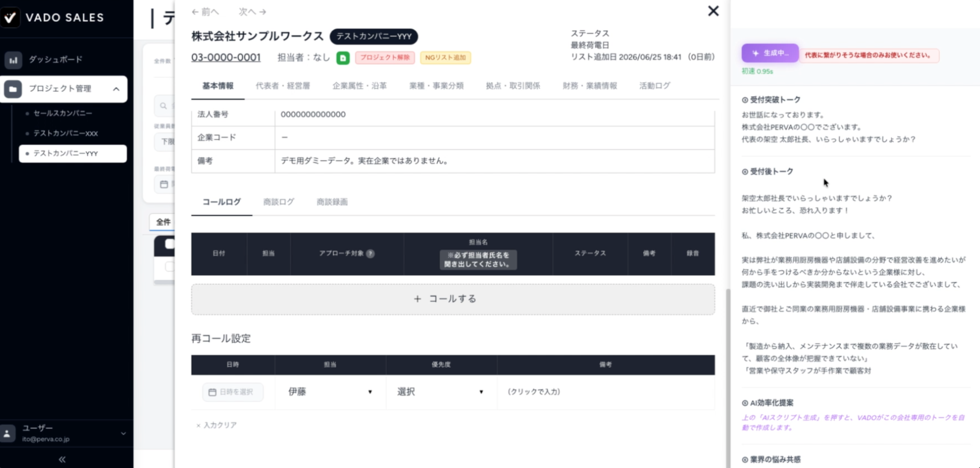Click the 株式会社サンプルワークス company title
This screenshot has height=468, width=980.
(x=257, y=36)
